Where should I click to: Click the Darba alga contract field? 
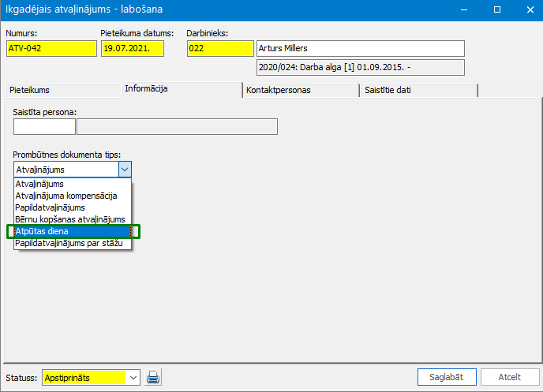click(361, 68)
